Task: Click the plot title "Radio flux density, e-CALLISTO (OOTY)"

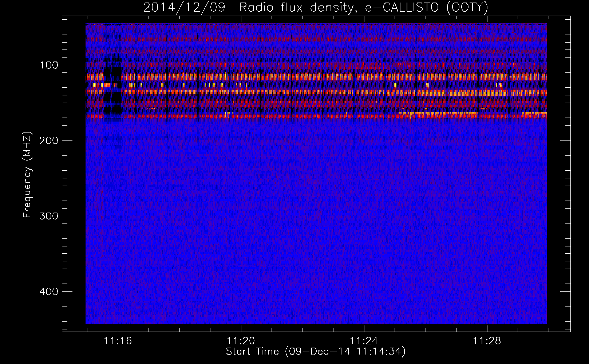Action: pos(363,8)
